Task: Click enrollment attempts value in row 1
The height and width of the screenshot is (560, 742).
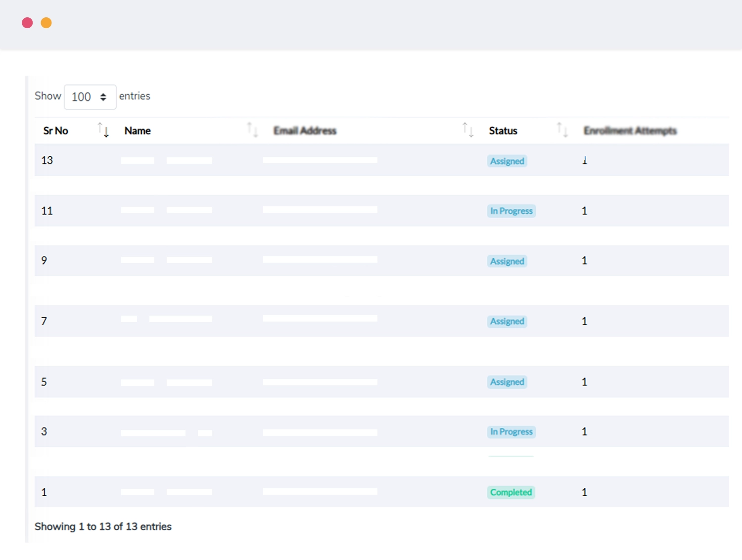Action: (x=584, y=492)
